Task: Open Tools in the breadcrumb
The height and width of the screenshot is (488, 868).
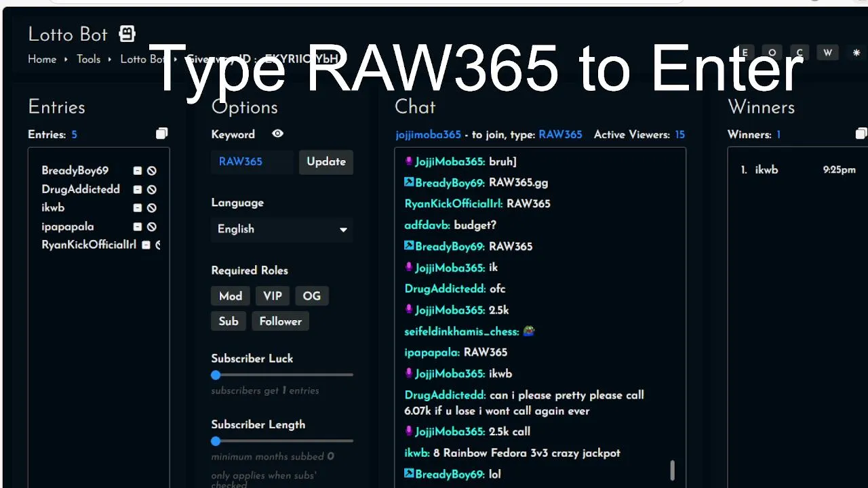Action: (88, 59)
